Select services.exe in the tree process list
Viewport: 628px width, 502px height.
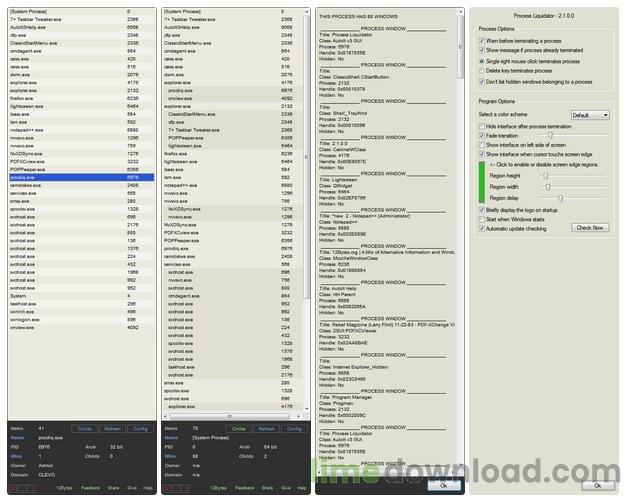233,264
